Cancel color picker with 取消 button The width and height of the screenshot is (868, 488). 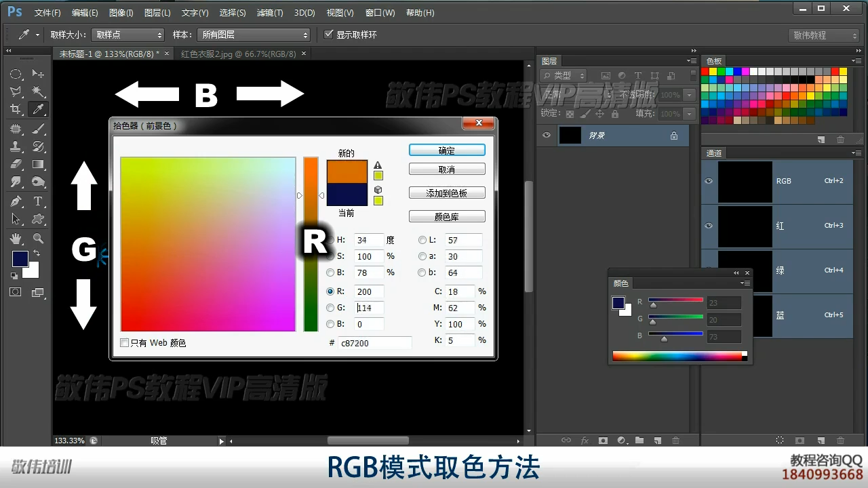tap(447, 169)
